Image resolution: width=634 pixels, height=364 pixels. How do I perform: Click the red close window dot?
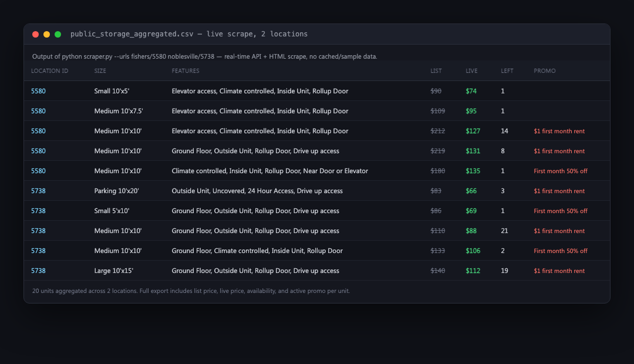click(x=36, y=35)
